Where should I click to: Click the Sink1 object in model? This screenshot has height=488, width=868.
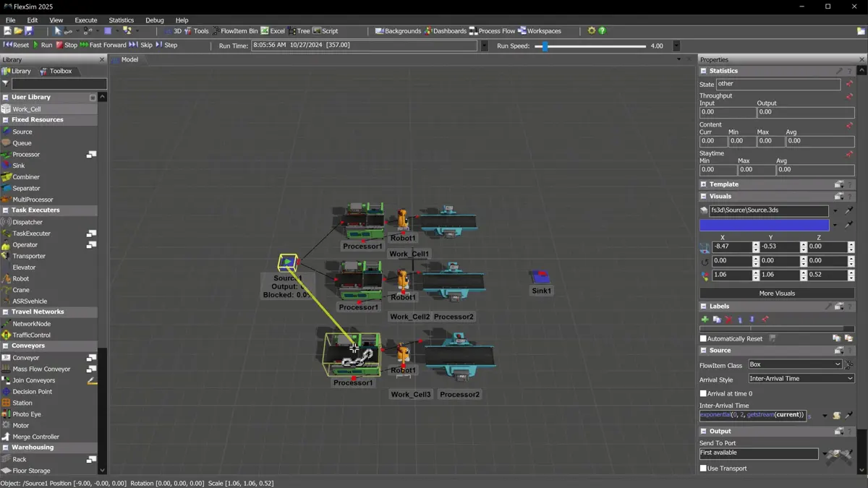click(x=540, y=278)
